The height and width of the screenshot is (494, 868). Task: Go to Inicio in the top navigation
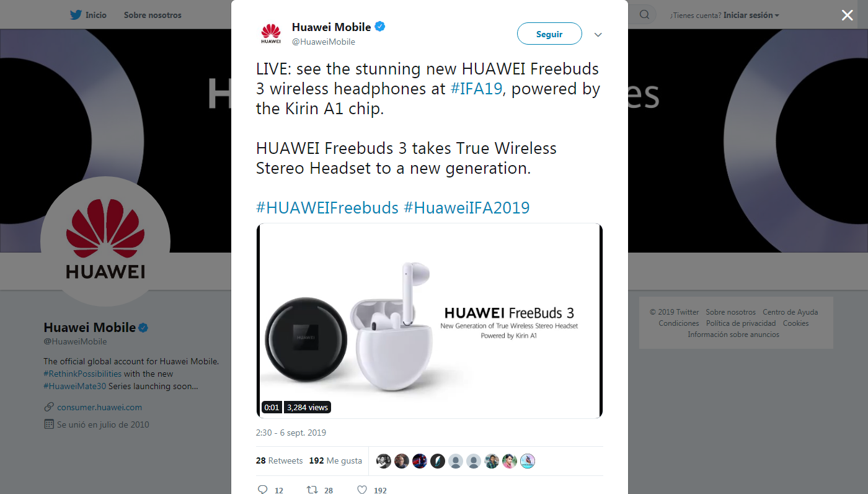[x=95, y=15]
